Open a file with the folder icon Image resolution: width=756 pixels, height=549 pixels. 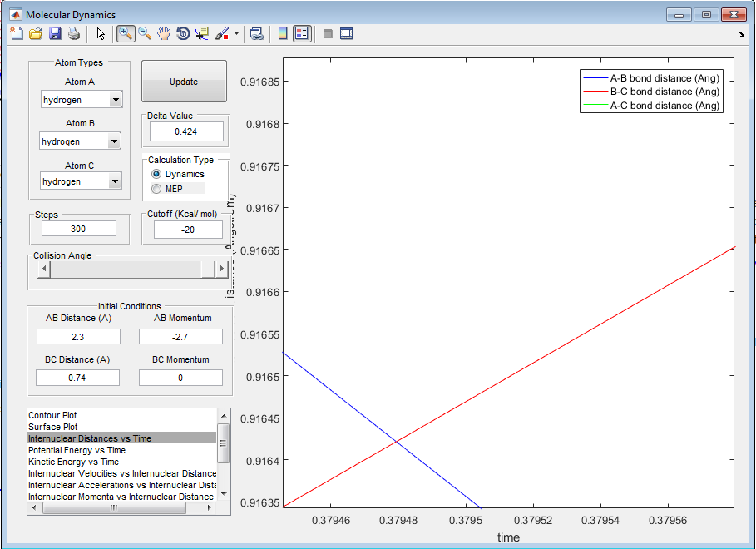pos(36,33)
